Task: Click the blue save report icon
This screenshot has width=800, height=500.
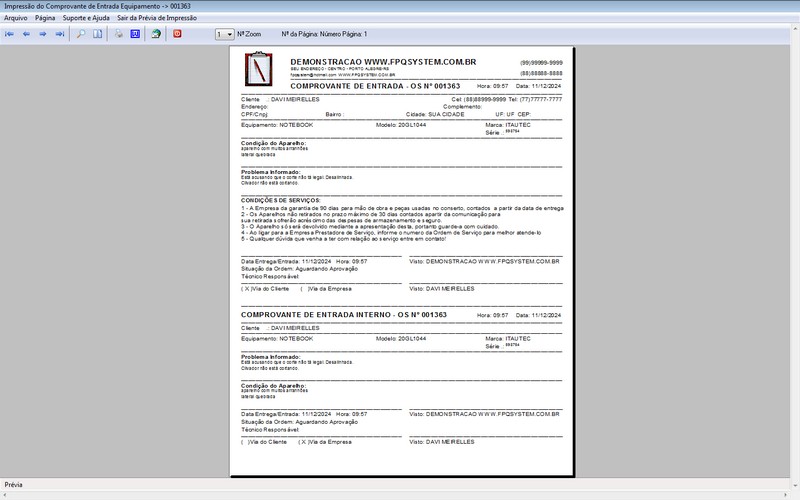Action: point(134,34)
